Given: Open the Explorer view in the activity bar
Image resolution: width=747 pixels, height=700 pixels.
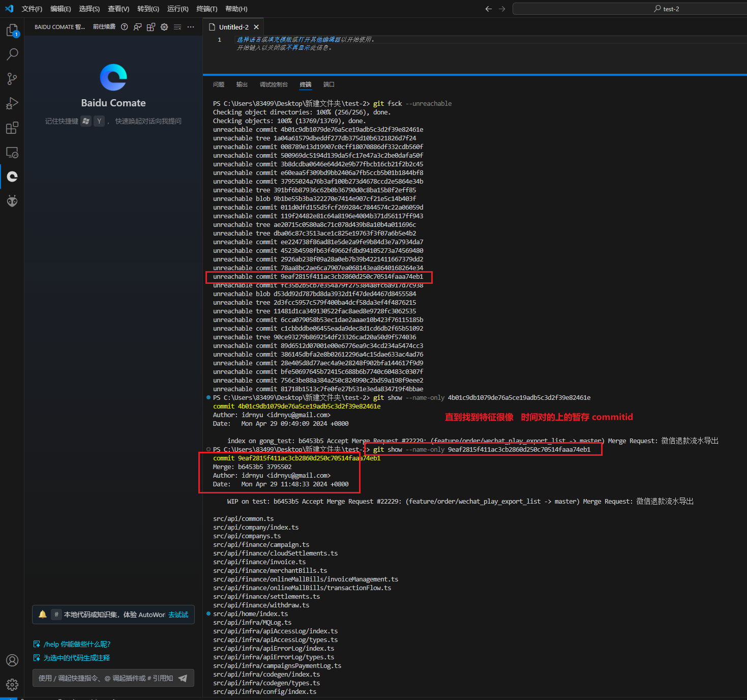Looking at the screenshot, I should [12, 31].
